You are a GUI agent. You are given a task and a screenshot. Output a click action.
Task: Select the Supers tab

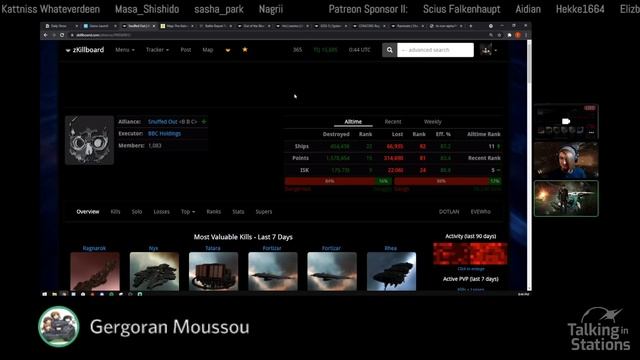tap(264, 211)
